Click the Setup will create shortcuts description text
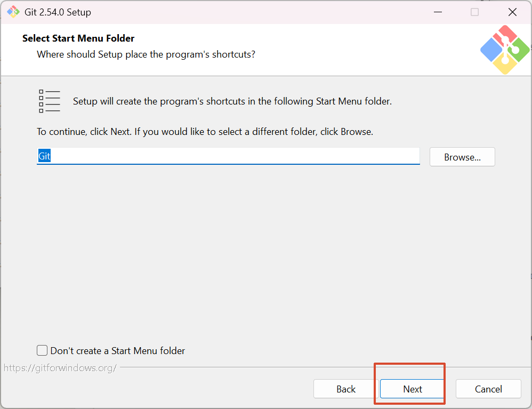 coord(232,101)
